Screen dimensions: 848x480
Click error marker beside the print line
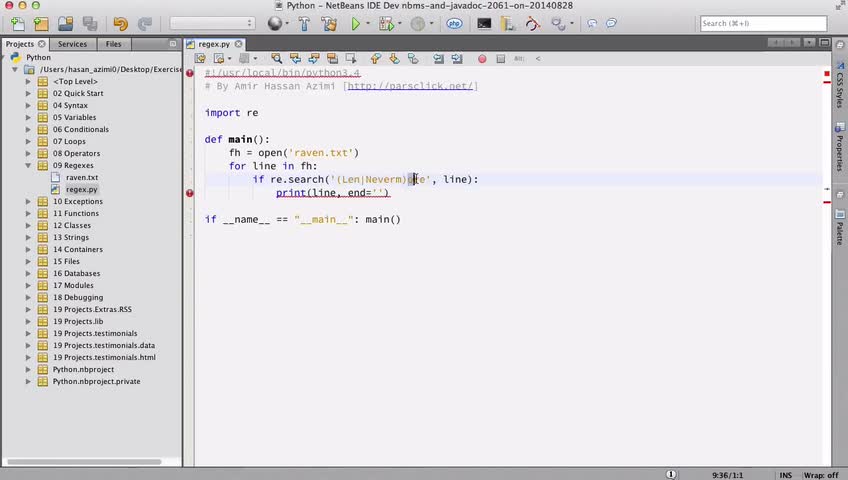coord(190,193)
